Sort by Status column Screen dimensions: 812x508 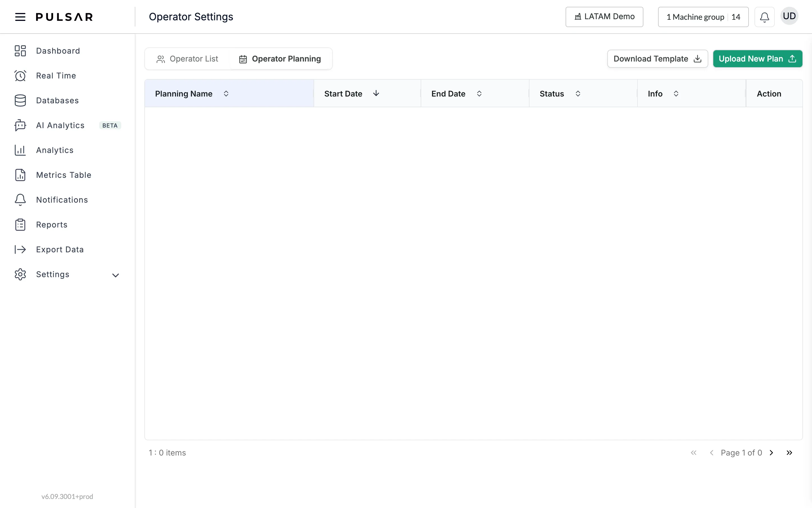point(578,94)
